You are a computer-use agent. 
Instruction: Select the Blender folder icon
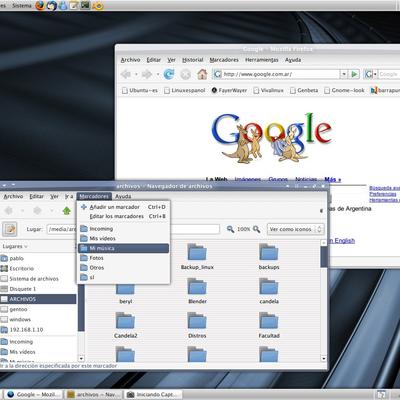tap(197, 287)
